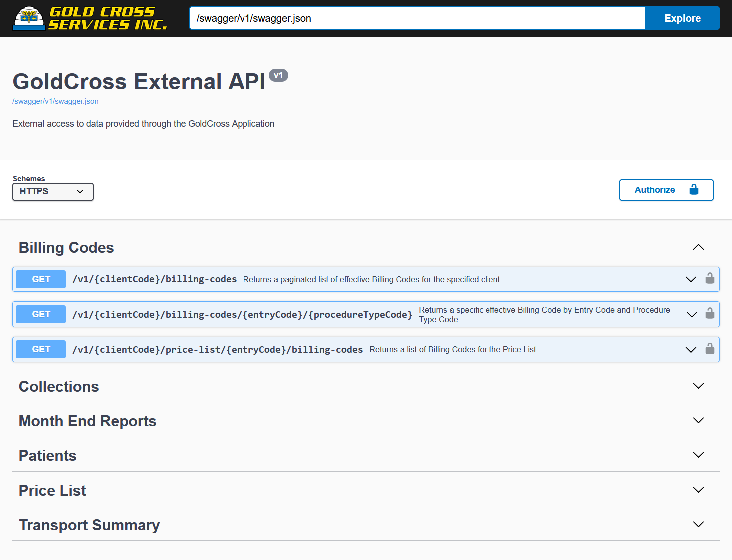
Task: Open the Authorize dialog
Action: coord(655,190)
